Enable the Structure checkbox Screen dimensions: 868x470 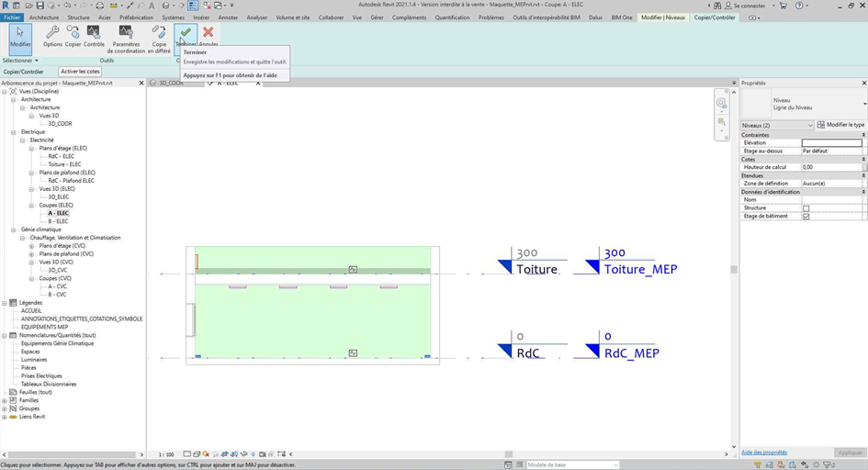point(806,208)
